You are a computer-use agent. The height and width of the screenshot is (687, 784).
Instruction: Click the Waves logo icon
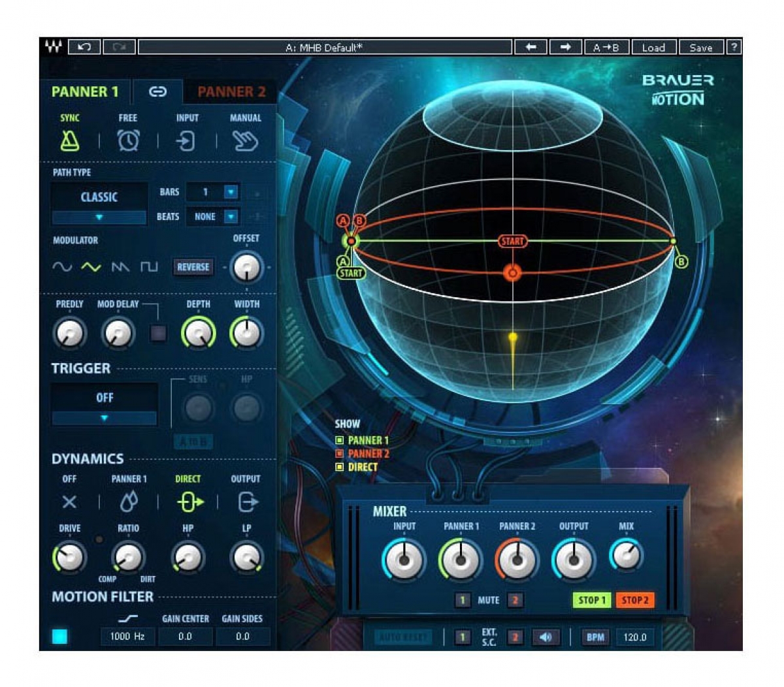pyautogui.click(x=53, y=47)
